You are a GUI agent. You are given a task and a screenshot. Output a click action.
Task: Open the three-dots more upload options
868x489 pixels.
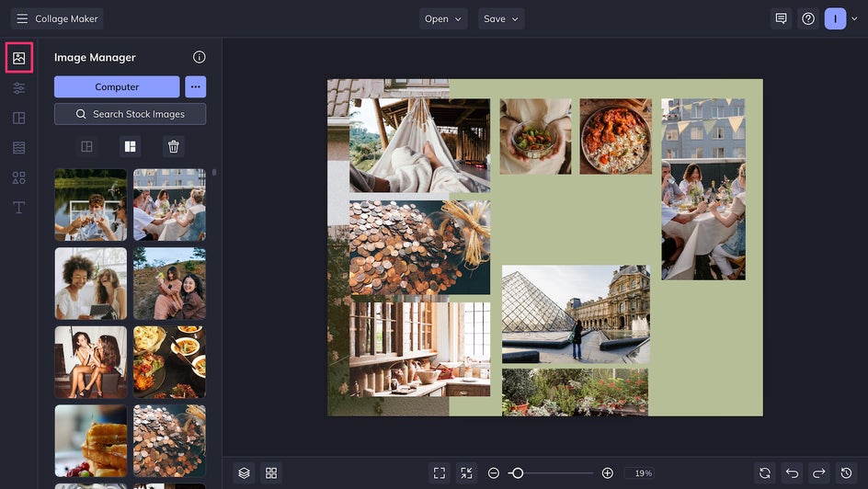(196, 86)
